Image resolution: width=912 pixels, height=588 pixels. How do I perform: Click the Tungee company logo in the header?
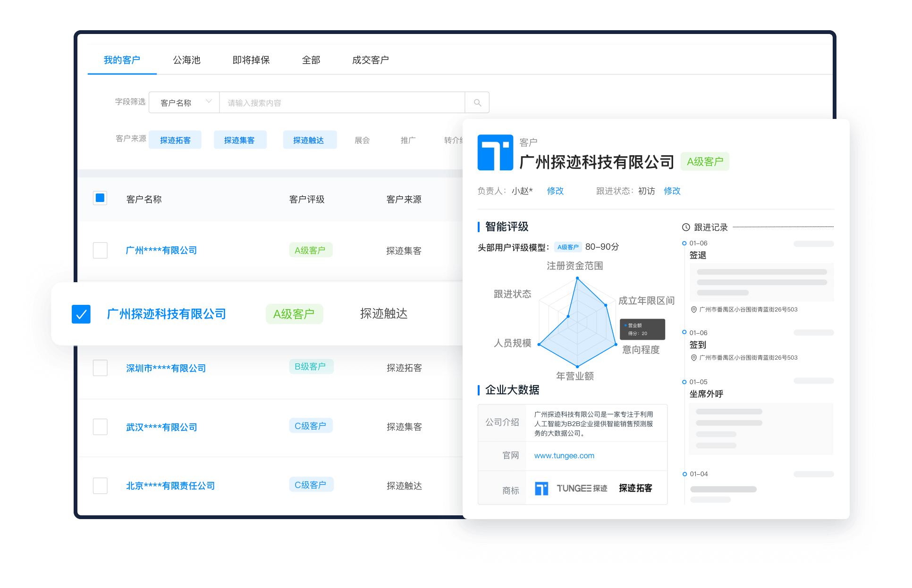[x=495, y=152]
